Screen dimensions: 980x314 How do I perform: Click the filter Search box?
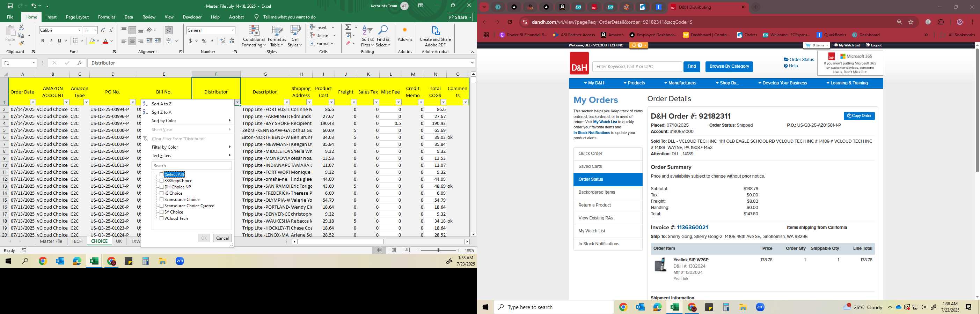pyautogui.click(x=192, y=166)
